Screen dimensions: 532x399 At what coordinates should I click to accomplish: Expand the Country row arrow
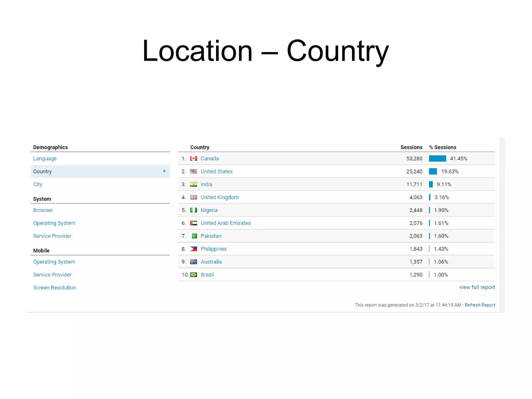click(164, 171)
